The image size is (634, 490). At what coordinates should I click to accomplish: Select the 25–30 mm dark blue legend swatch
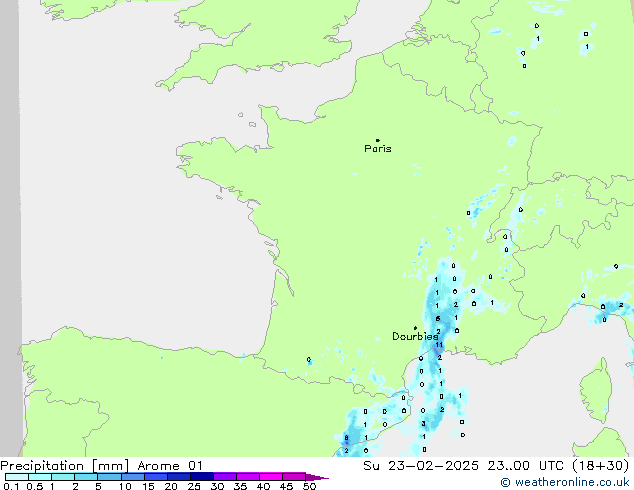pyautogui.click(x=202, y=477)
